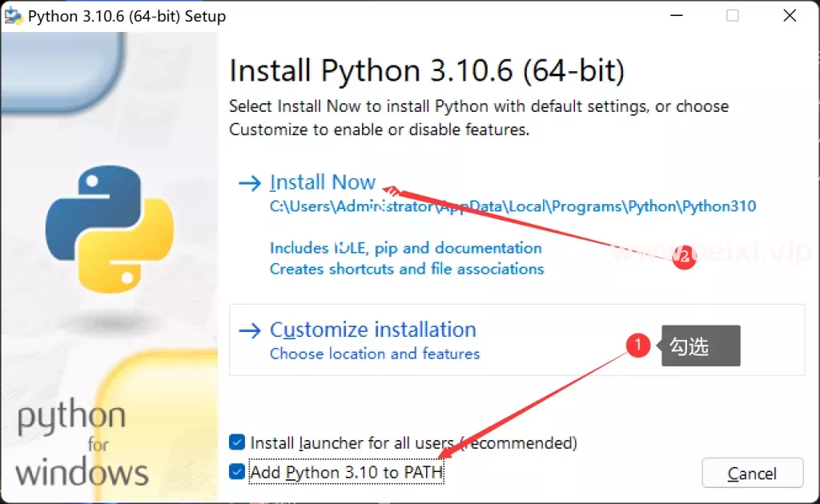820x504 pixels.
Task: Click 'Choose location and features' subtitle
Action: click(x=375, y=354)
